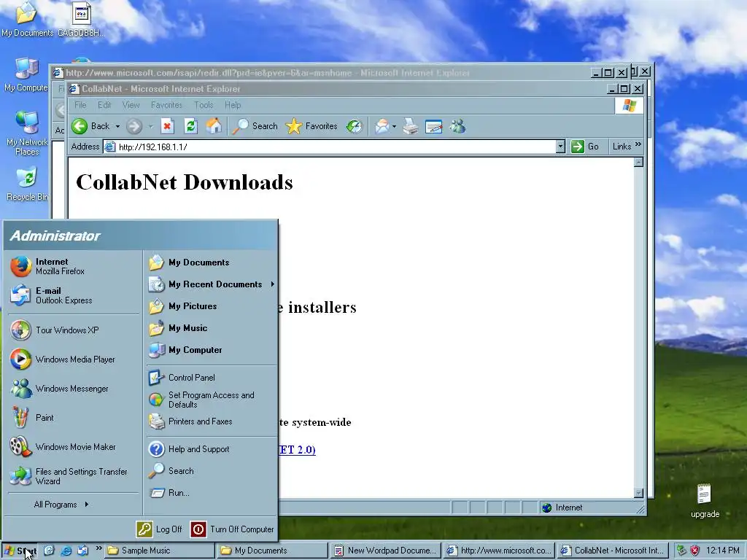
Task: Expand the Links toolbar chevron
Action: pyautogui.click(x=638, y=144)
